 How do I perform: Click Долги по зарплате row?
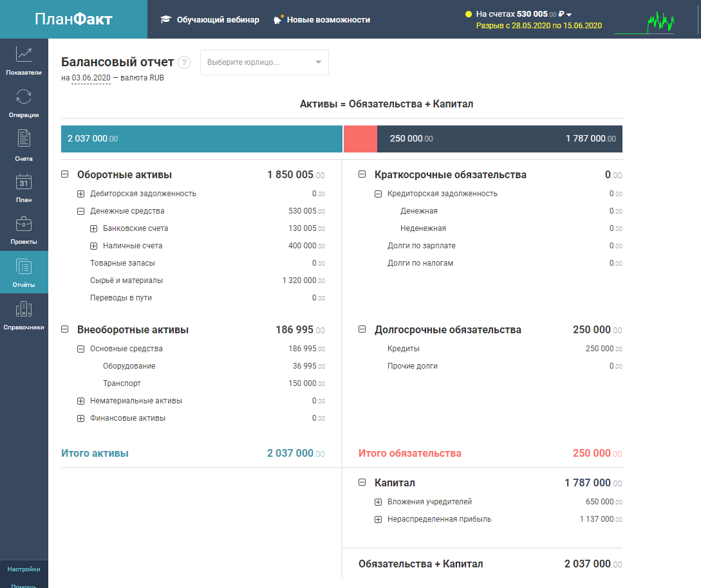[505, 246]
